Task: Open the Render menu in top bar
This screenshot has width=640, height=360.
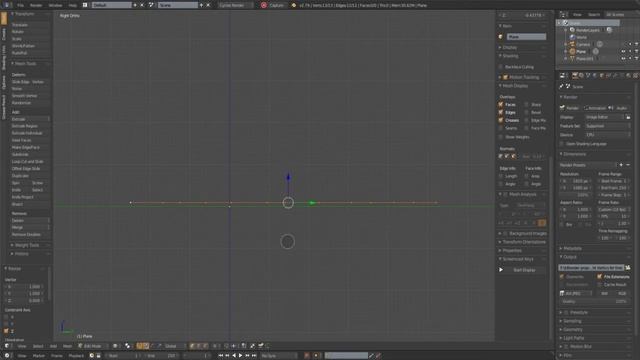Action: (x=36, y=5)
